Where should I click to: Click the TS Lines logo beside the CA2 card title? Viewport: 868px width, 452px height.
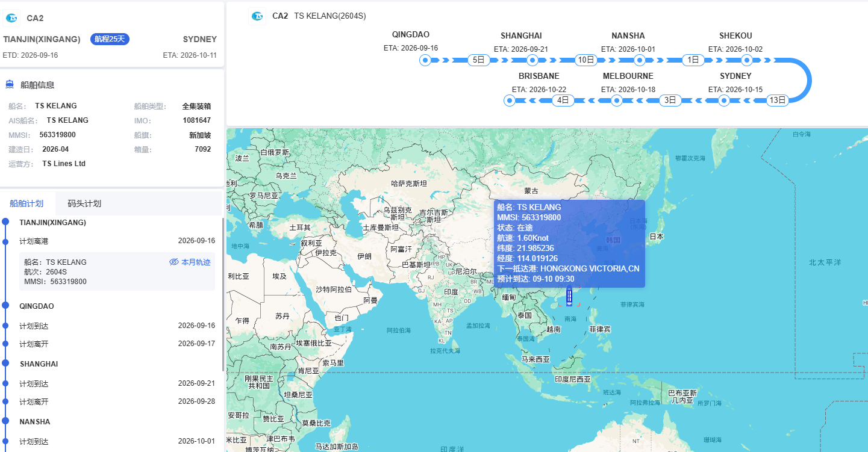[x=12, y=18]
